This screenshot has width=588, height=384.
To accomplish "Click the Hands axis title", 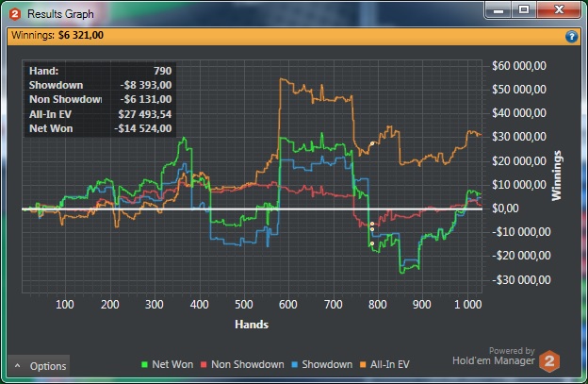I will 252,325.
